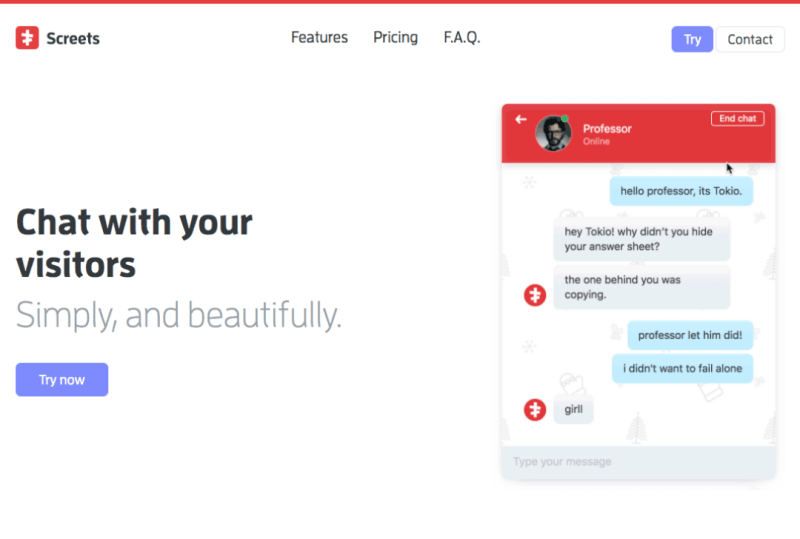Go to the F.A.Q. page
The width and height of the screenshot is (800, 539).
click(x=462, y=37)
